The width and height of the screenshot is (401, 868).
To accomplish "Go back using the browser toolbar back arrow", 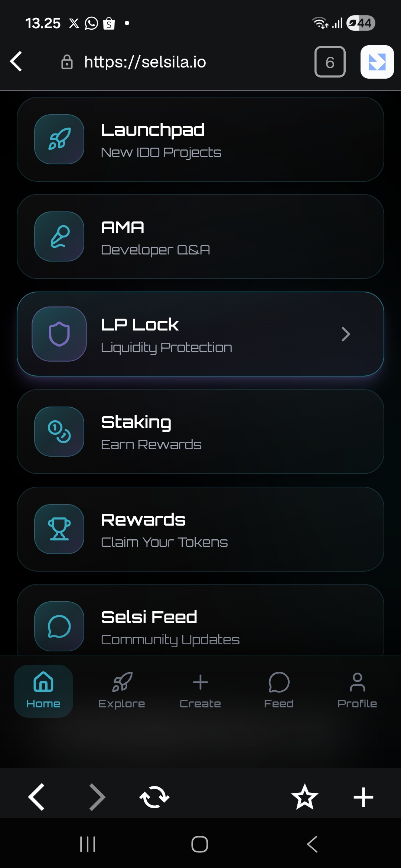I will (36, 797).
